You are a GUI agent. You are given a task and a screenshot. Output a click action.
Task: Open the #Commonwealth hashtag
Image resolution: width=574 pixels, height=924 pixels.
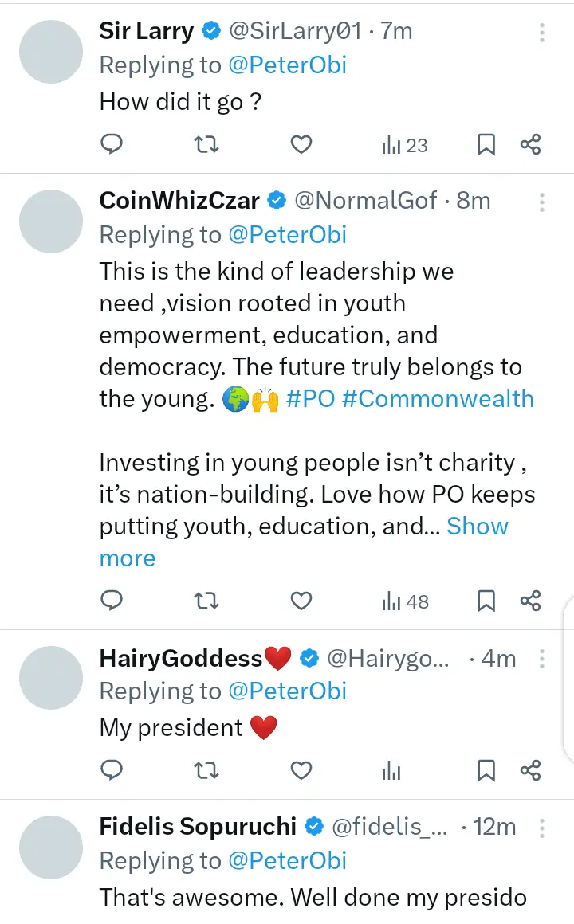[438, 399]
